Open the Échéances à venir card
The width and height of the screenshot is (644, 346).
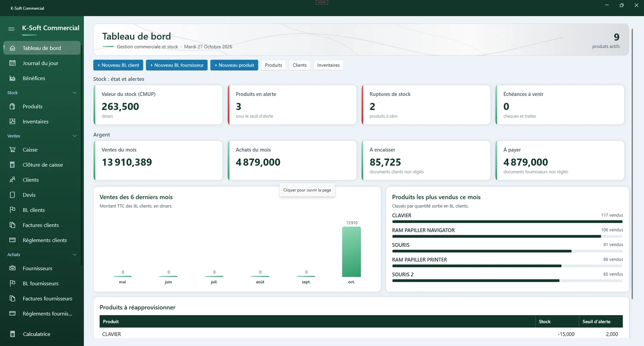click(x=560, y=105)
